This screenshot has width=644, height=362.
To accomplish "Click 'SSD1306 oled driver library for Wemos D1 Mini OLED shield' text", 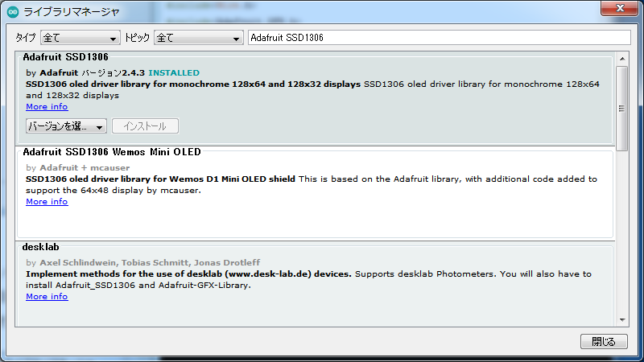I will coord(160,179).
